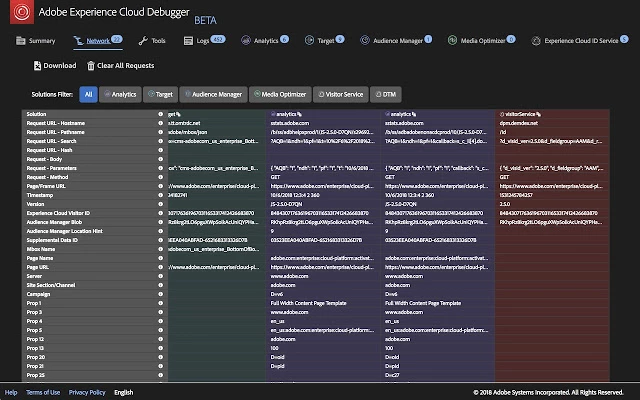Open the Terms of Use link
640x400 pixels.
(43, 393)
